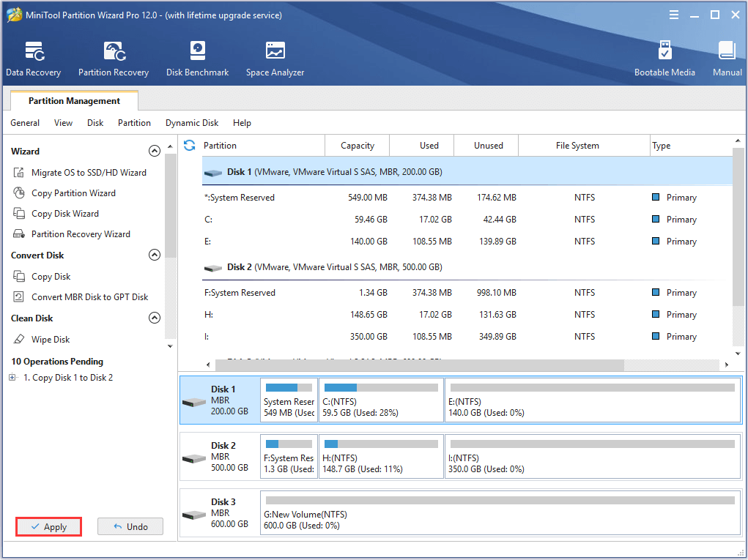Start Copy Partition Wizard
The height and width of the screenshot is (560, 748).
pos(64,193)
